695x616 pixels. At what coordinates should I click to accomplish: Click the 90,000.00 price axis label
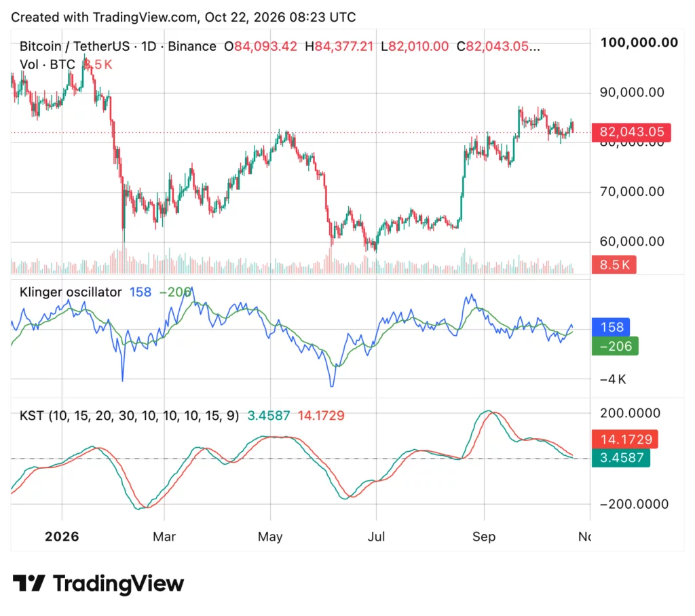pos(632,92)
